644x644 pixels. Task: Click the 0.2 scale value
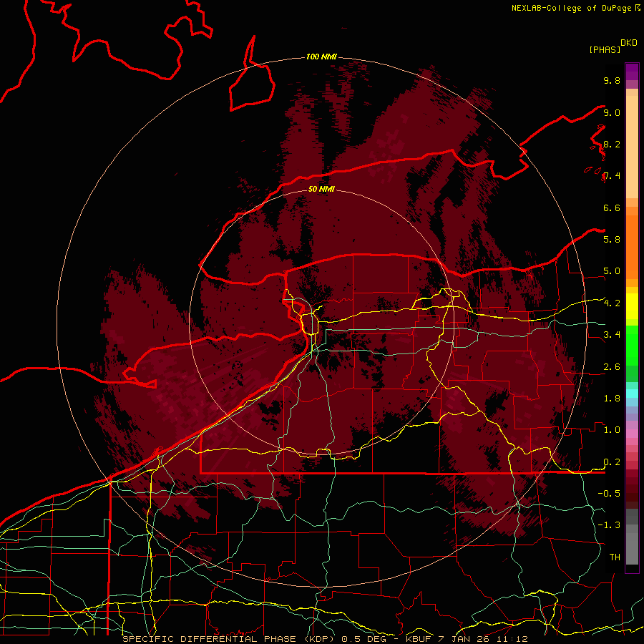(x=612, y=462)
